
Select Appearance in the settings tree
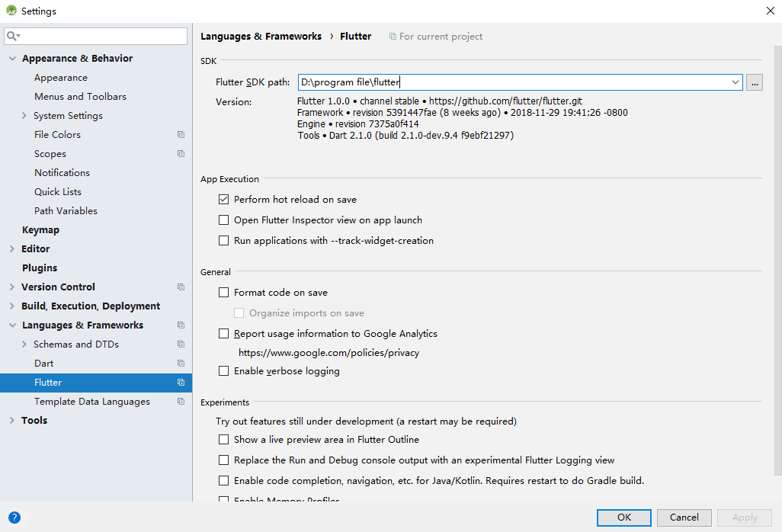(61, 78)
